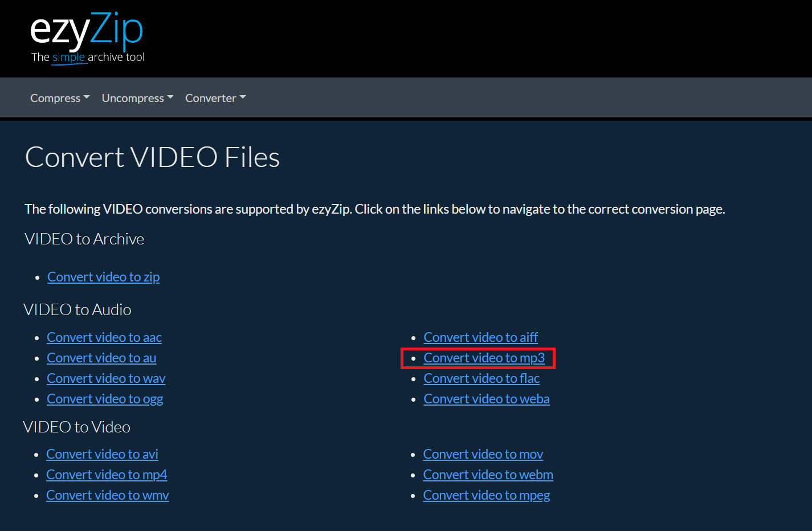Open the Convert video to wav link
This screenshot has width=812, height=531.
point(106,378)
